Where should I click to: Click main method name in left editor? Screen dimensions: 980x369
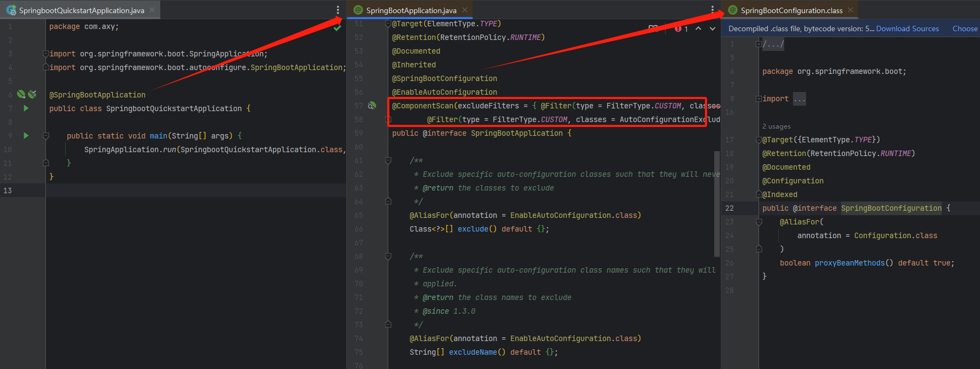pyautogui.click(x=159, y=136)
